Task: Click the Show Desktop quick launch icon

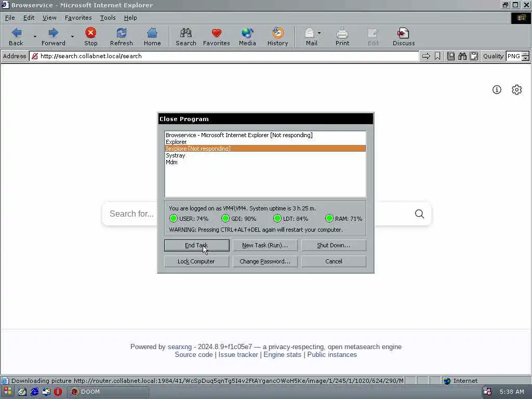Action: coord(22,392)
